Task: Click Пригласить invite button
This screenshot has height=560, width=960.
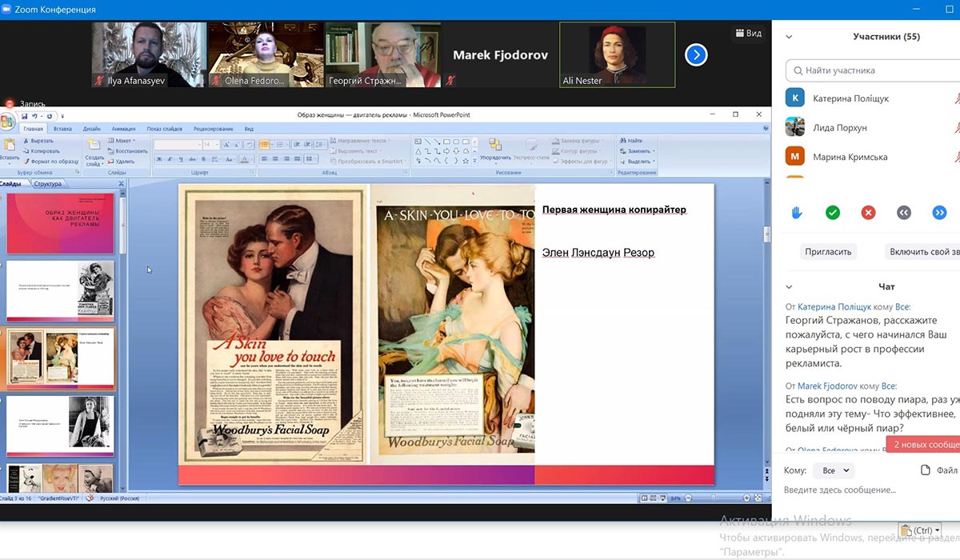Action: pyautogui.click(x=828, y=251)
